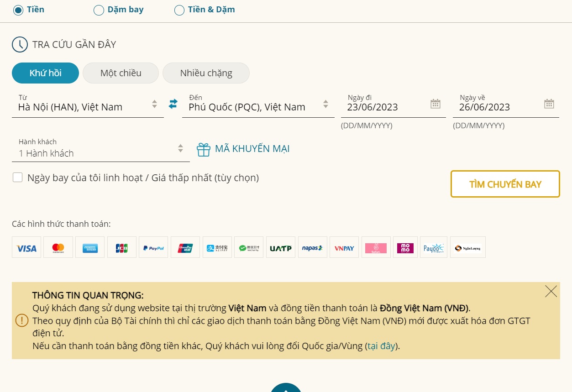The image size is (572, 392).
Task: Expand the Đến destination dropdown
Action: point(325,104)
